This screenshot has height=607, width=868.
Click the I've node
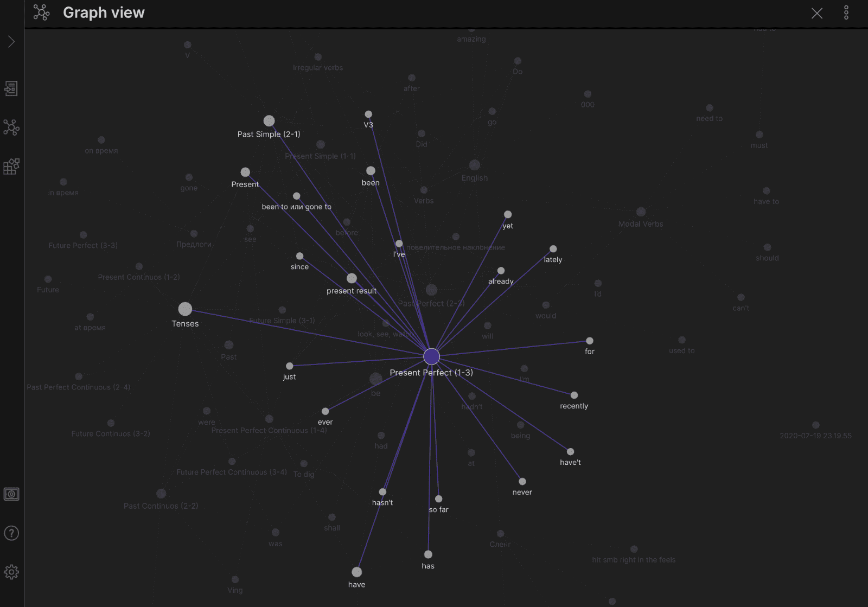[x=399, y=244]
